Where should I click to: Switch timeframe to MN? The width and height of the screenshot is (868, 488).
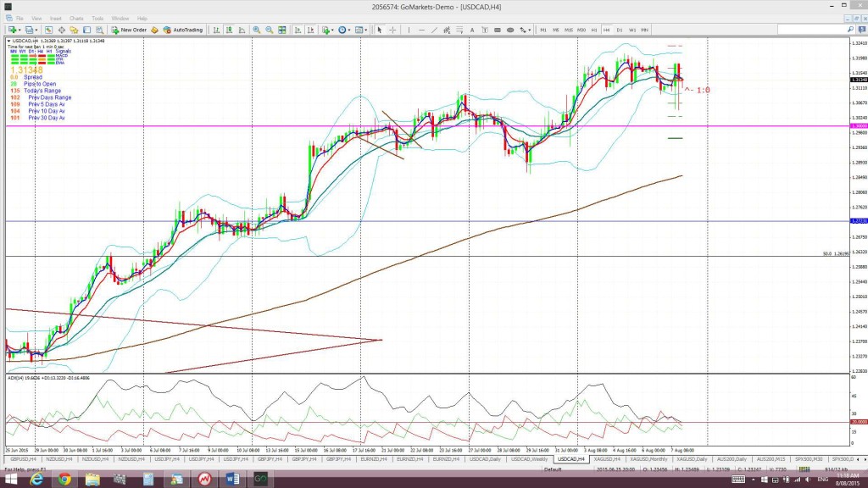[644, 30]
